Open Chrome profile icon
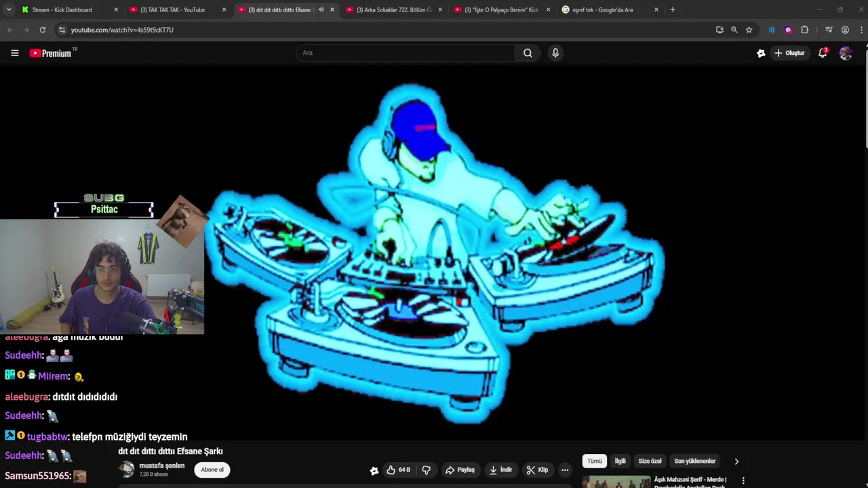The height and width of the screenshot is (488, 868). click(x=845, y=30)
